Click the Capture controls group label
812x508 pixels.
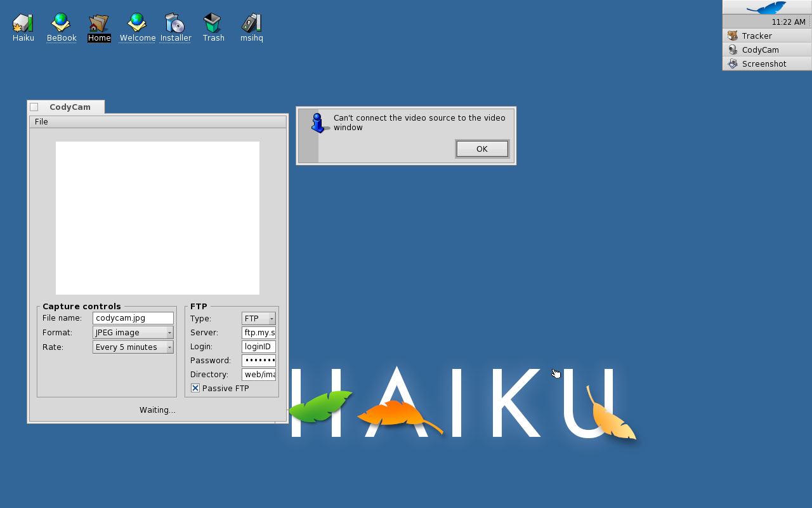tap(82, 306)
